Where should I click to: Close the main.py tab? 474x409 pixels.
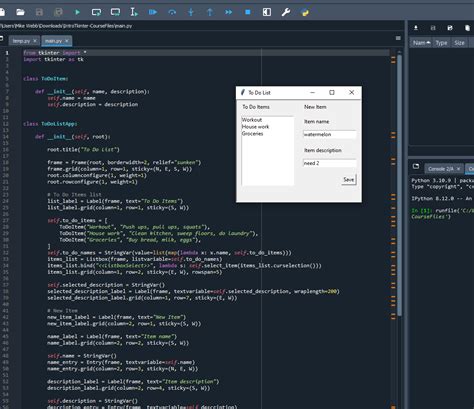pyautogui.click(x=67, y=41)
